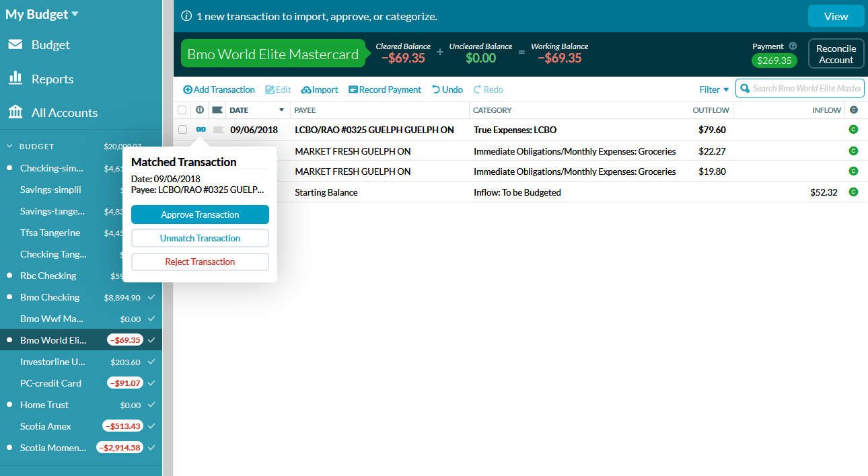This screenshot has width=868, height=476.
Task: Click the Payment help question mark icon
Action: point(793,46)
